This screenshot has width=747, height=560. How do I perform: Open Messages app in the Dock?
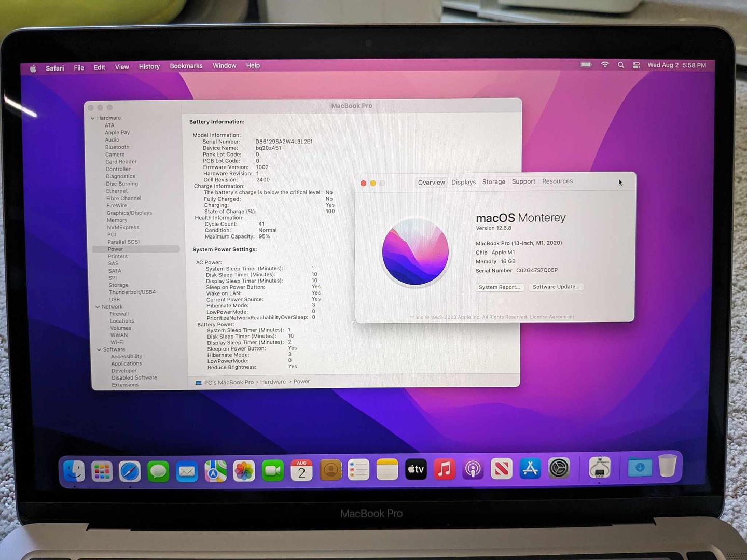(x=158, y=471)
